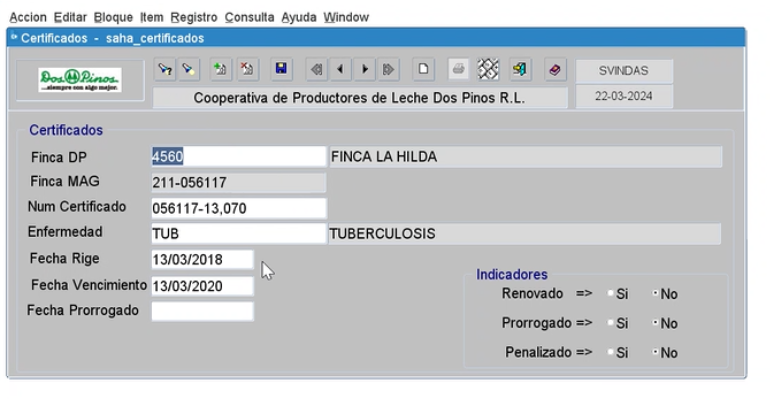This screenshot has width=771, height=399.
Task: Click the Insert Record icon with green plus
Action: tap(221, 69)
